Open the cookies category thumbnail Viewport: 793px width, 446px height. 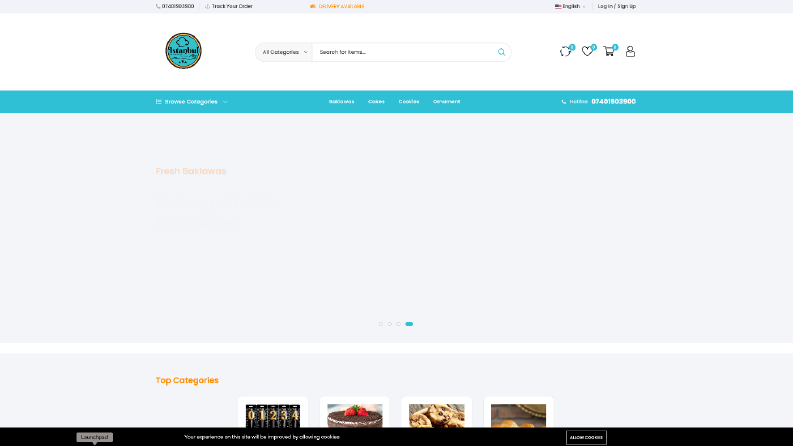pos(437,416)
